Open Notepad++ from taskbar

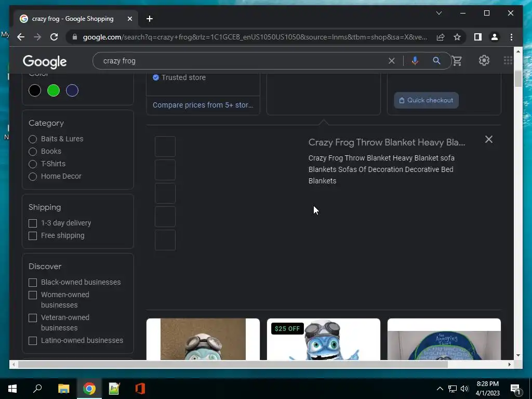114,389
